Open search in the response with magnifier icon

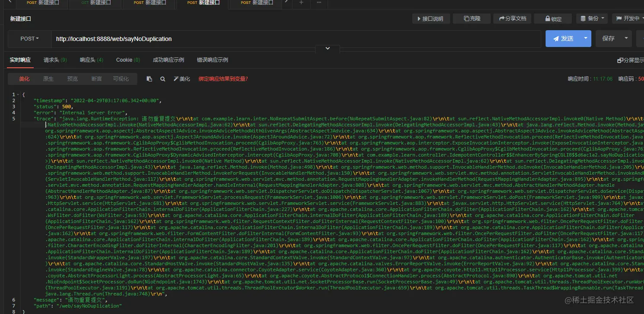[x=163, y=79]
